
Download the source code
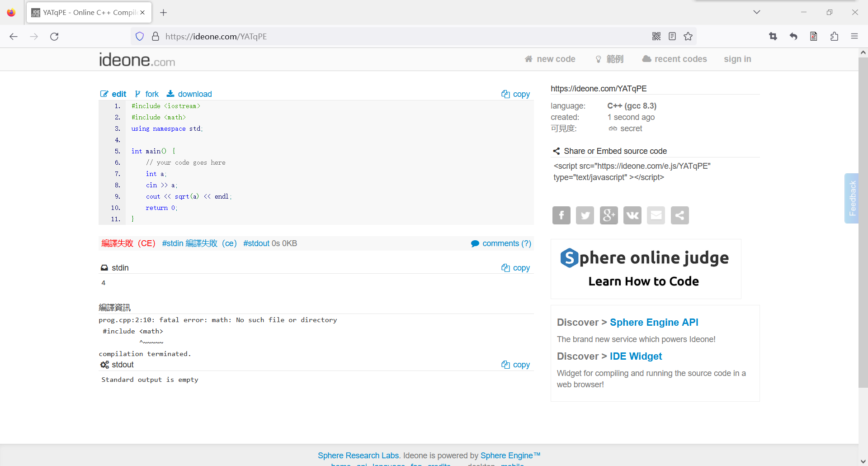[189, 94]
